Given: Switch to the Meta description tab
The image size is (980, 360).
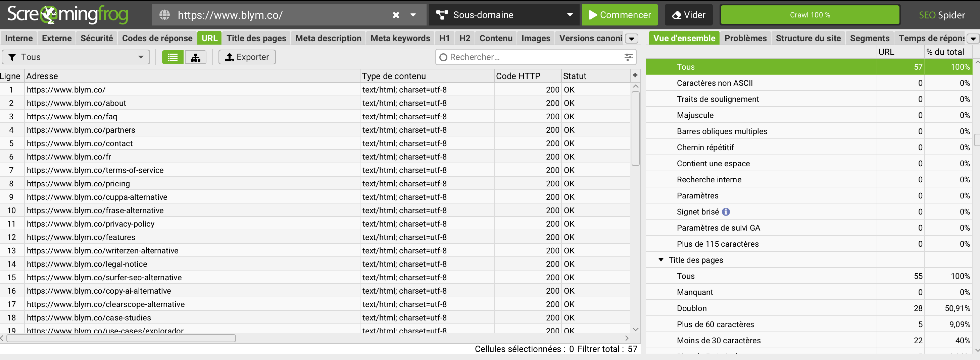Looking at the screenshot, I should (328, 38).
